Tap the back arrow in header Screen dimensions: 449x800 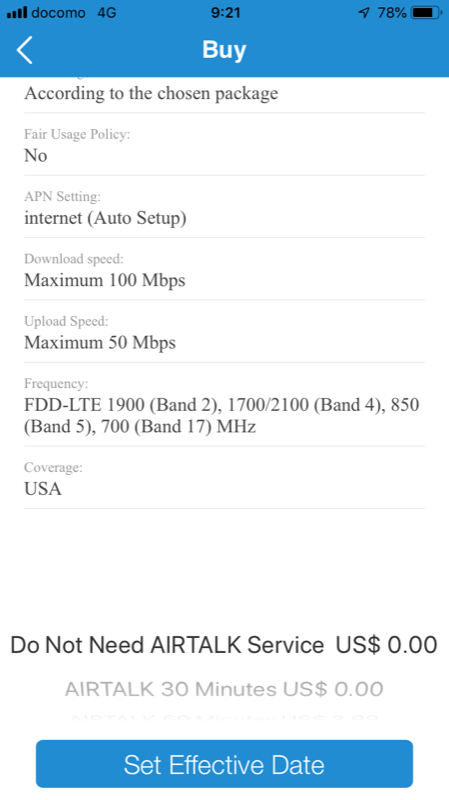(24, 50)
